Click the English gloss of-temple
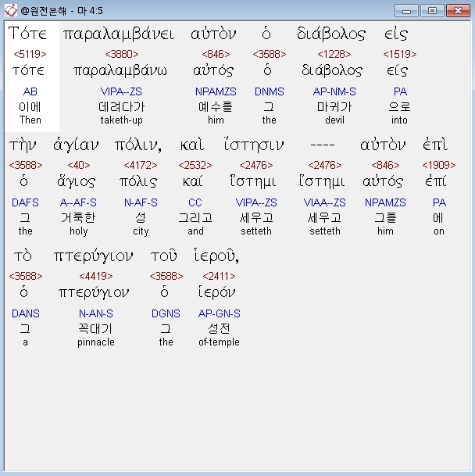Screen dimensions: 475x476 219,342
